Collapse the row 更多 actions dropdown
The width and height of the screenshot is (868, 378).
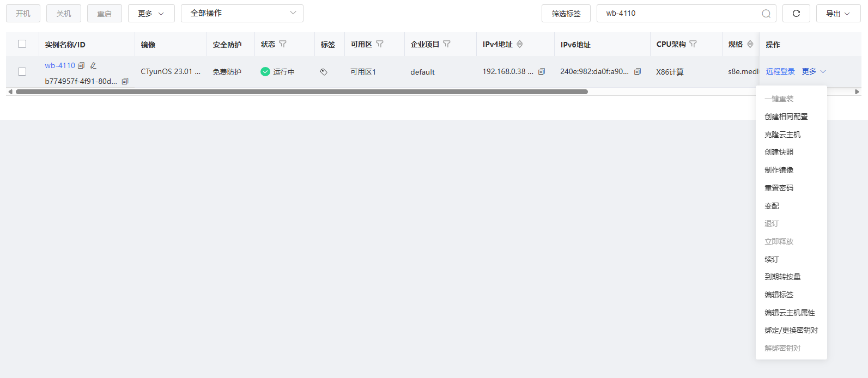click(814, 72)
